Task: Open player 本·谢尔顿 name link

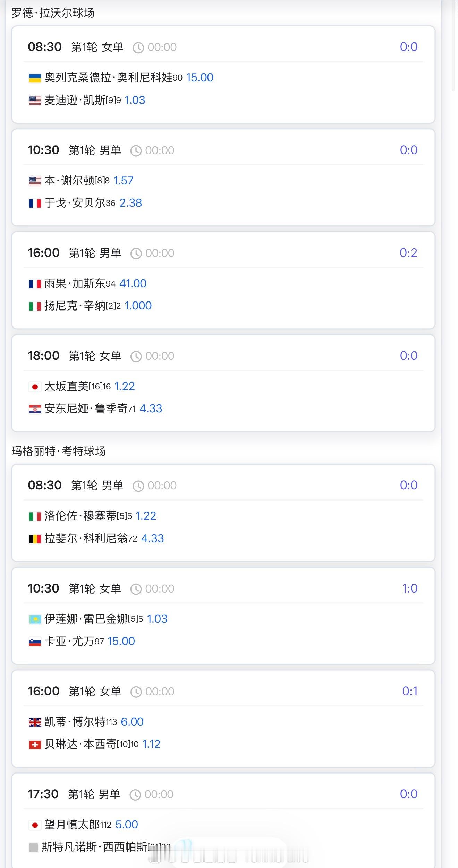Action: [x=69, y=181]
